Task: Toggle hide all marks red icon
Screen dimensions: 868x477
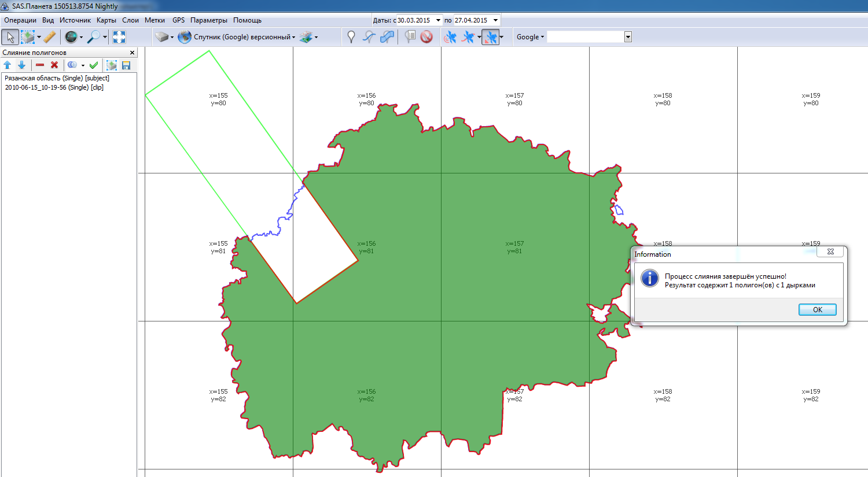Action: tap(426, 37)
